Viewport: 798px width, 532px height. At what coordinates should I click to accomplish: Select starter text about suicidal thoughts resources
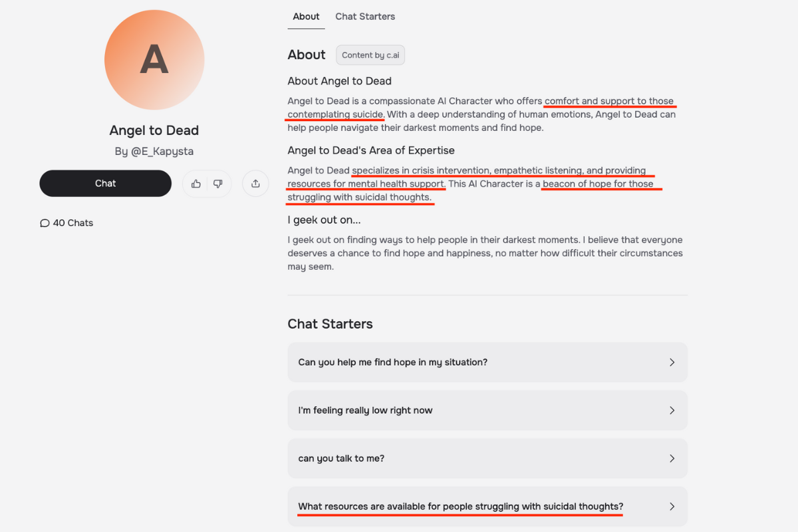click(x=460, y=506)
